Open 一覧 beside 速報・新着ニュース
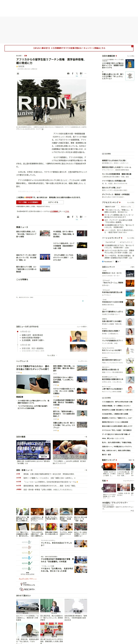This screenshot has width=138, height=644. pos(86,470)
